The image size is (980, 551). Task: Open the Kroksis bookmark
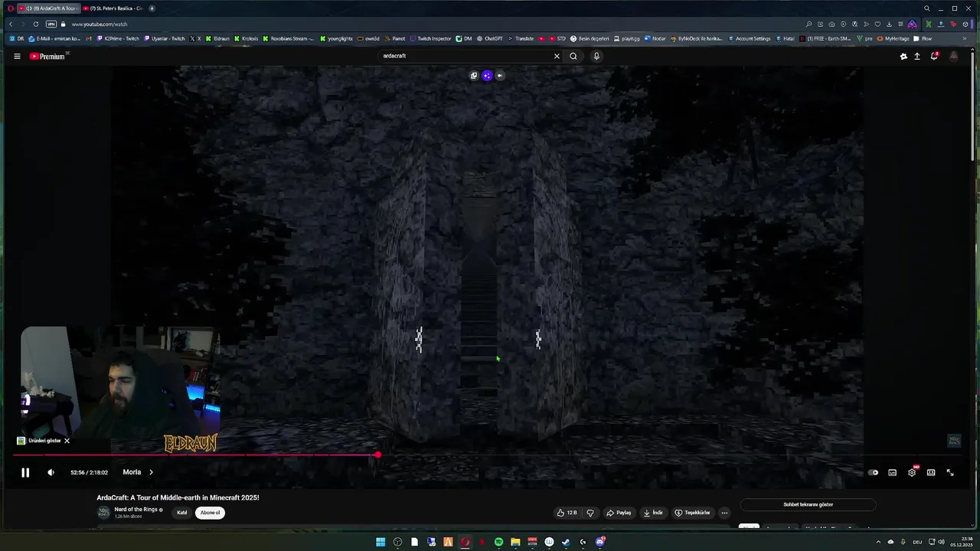click(x=246, y=38)
